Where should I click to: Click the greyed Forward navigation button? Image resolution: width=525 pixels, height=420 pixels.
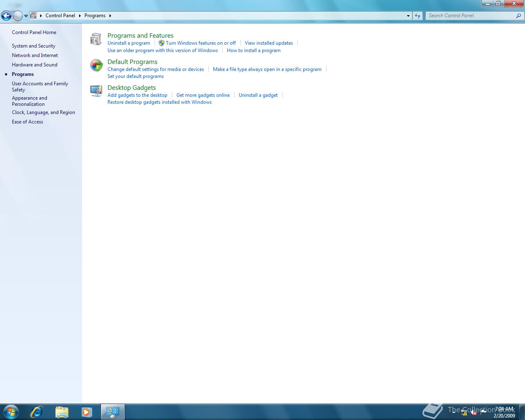coord(18,16)
